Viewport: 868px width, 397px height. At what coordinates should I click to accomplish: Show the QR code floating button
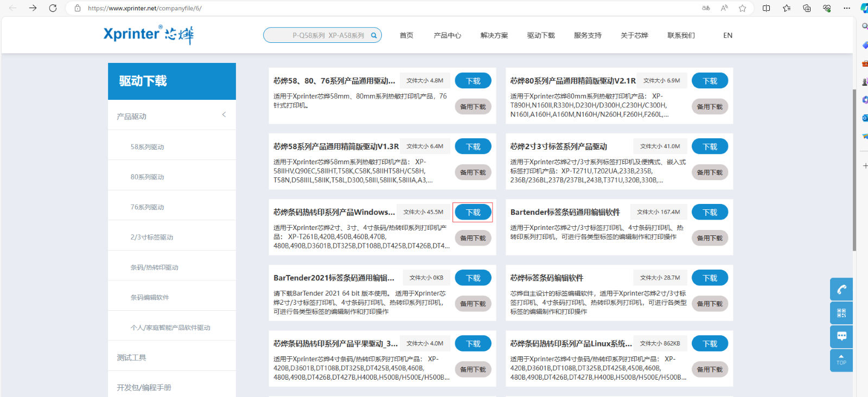point(841,313)
